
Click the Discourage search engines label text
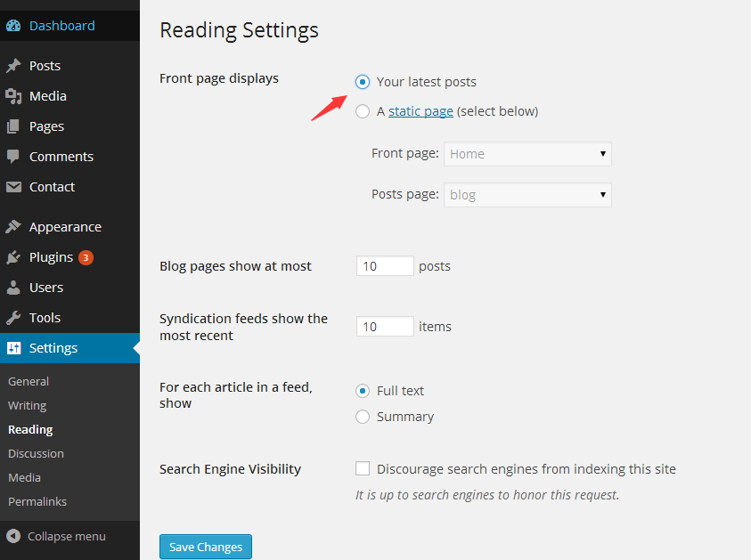coord(527,469)
